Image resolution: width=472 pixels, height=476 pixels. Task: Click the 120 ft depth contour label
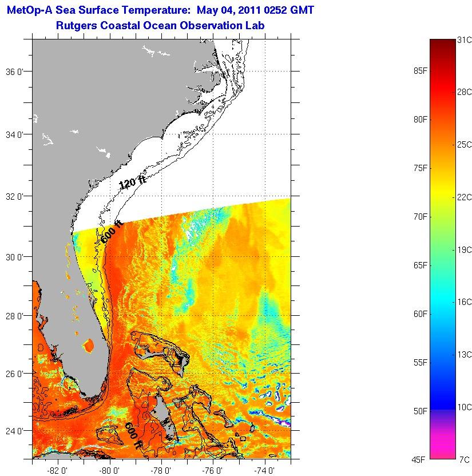tap(132, 181)
